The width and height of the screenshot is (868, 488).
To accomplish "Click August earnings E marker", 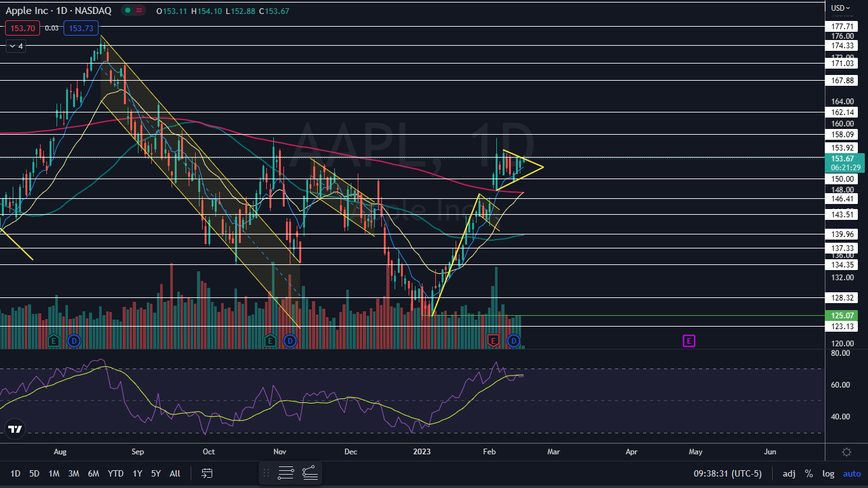I will [54, 341].
